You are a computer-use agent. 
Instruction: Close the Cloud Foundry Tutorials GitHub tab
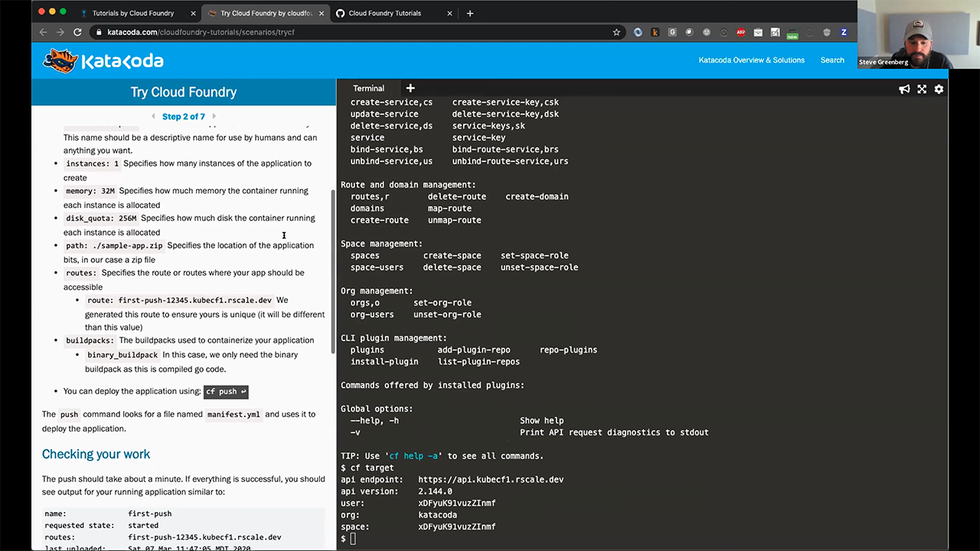tap(448, 13)
